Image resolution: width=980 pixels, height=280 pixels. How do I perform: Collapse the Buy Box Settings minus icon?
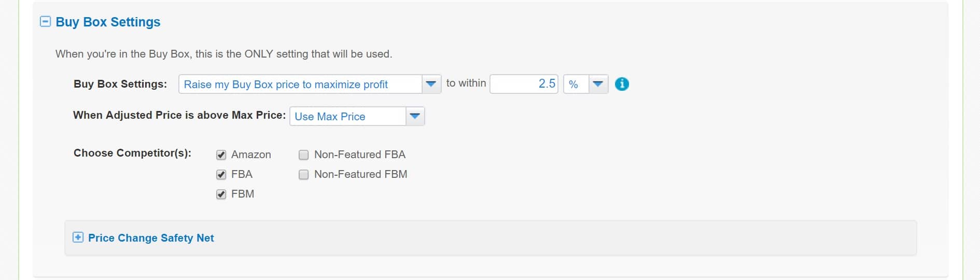(x=46, y=22)
